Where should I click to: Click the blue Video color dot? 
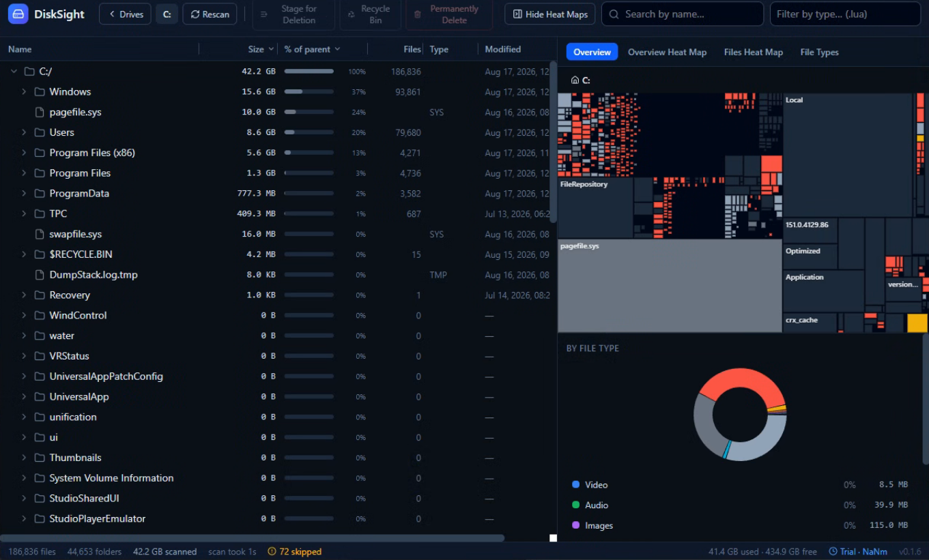point(575,484)
